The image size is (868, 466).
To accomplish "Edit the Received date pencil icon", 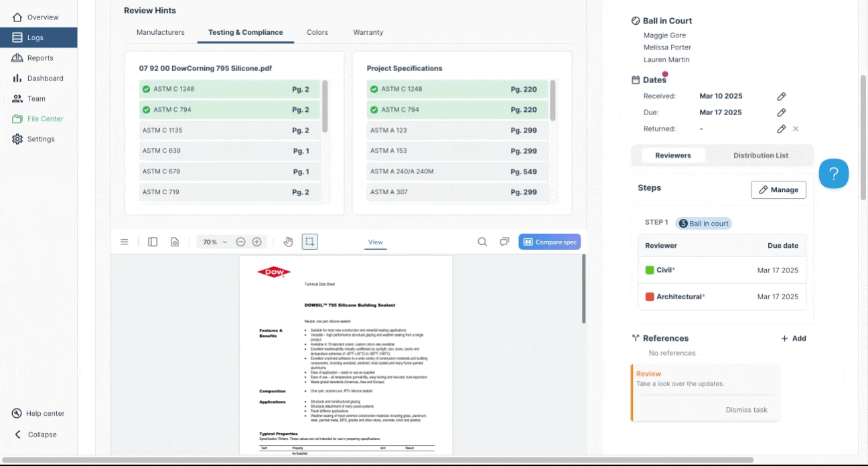I will click(781, 96).
